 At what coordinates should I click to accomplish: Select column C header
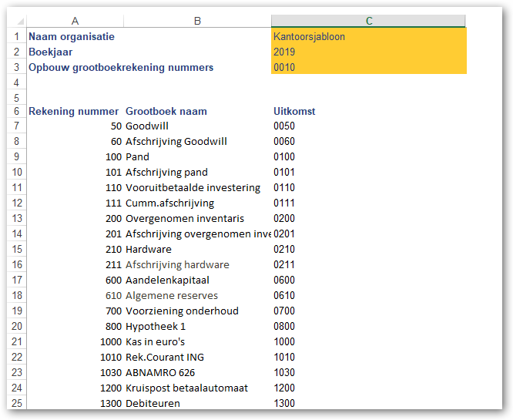[x=369, y=21]
